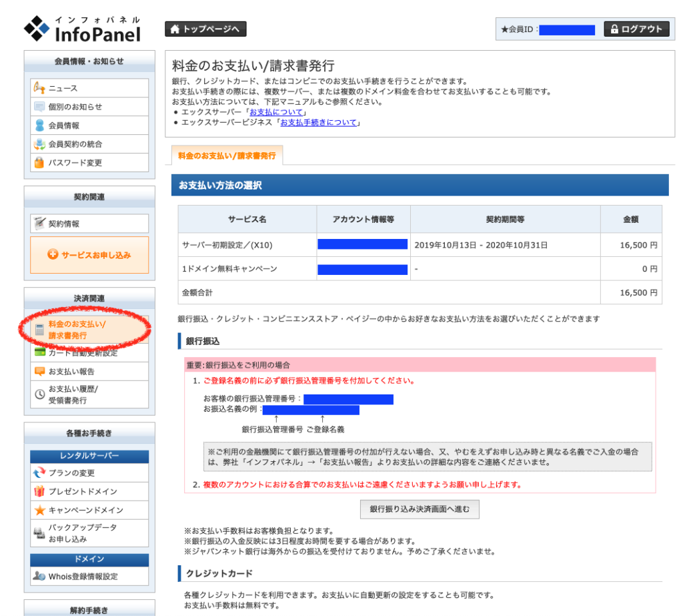Open プレゼントドメイン menu item
This screenshot has height=616, width=683.
89,491
